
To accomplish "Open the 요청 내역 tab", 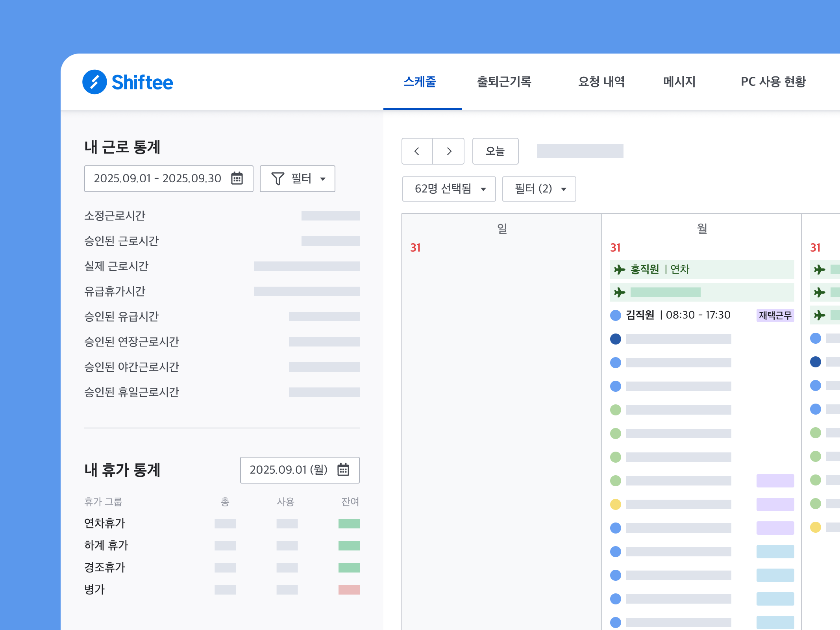I will tap(601, 82).
